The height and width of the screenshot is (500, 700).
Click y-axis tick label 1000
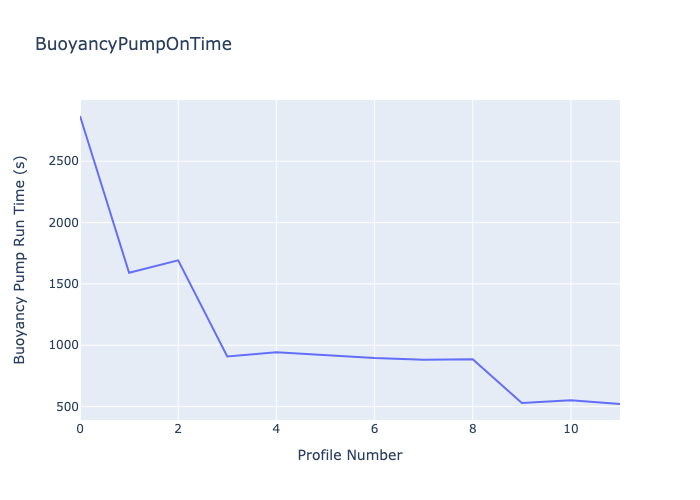64,345
